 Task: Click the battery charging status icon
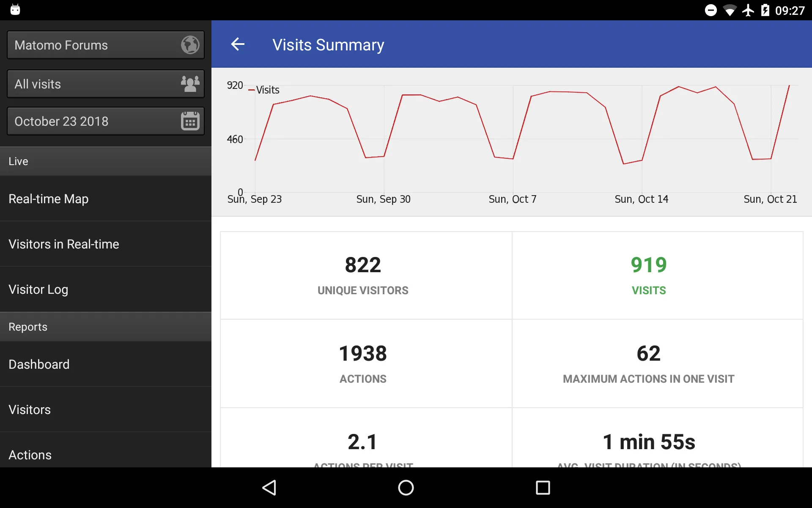point(767,9)
